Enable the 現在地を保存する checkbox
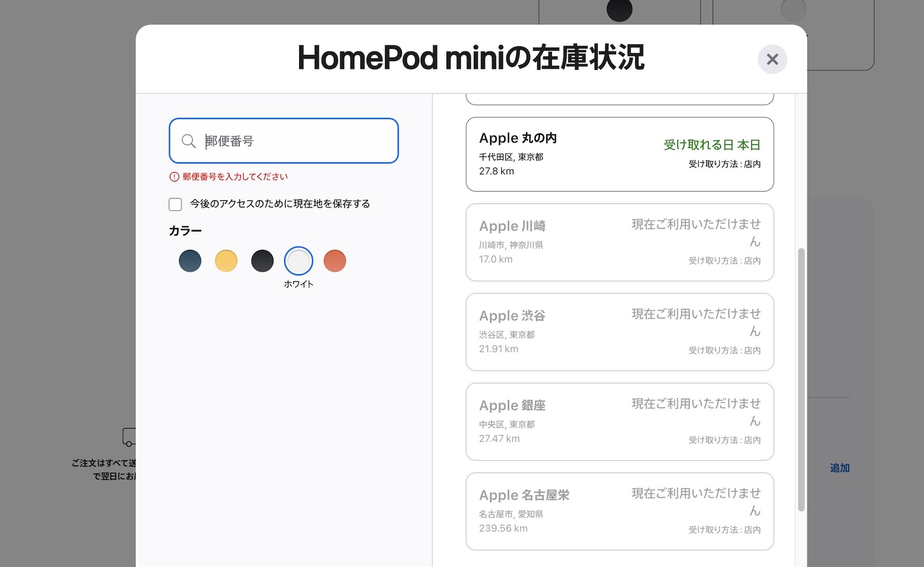 175,204
